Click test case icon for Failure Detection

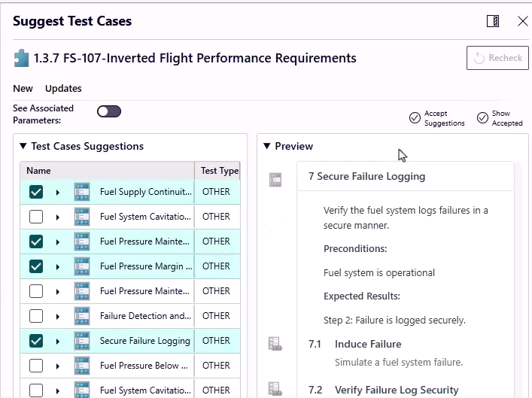[x=82, y=316]
